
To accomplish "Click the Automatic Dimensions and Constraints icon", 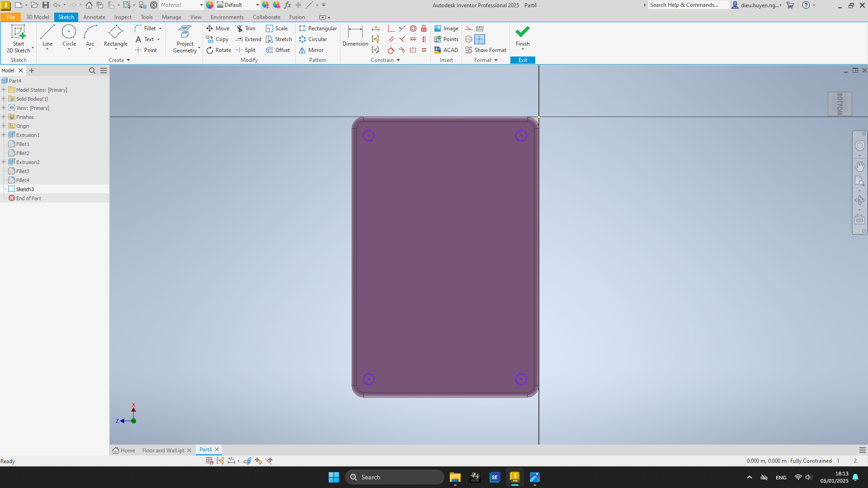I will coord(376,28).
